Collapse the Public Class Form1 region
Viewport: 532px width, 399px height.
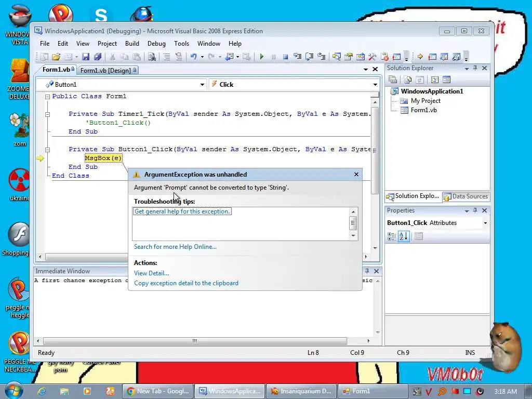[x=47, y=97]
